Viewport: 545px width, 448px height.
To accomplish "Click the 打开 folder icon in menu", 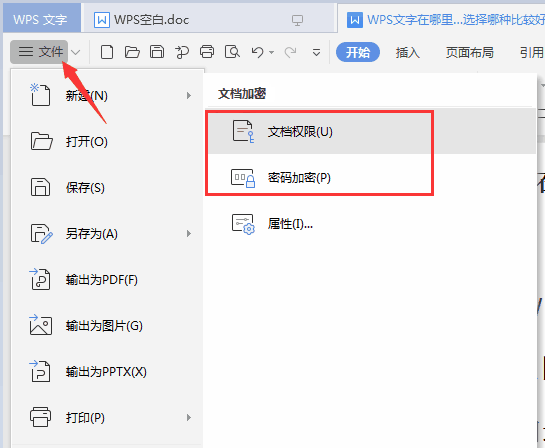I will click(x=41, y=141).
